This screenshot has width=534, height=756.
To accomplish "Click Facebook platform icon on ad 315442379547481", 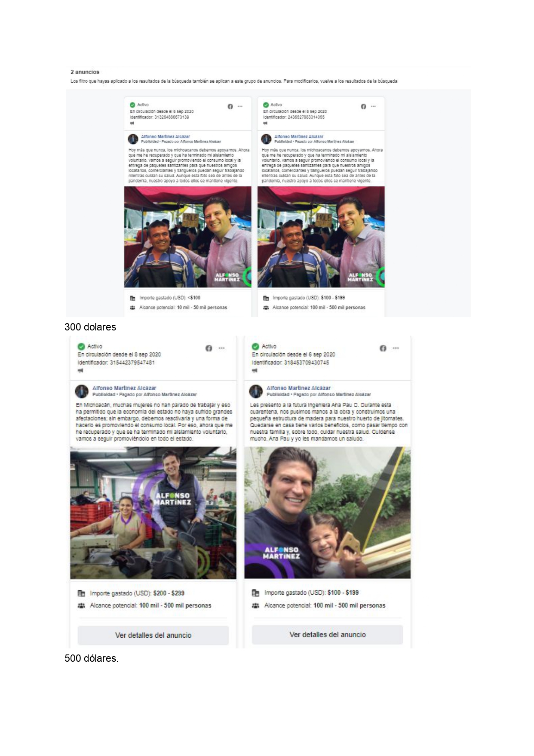I will tap(209, 348).
